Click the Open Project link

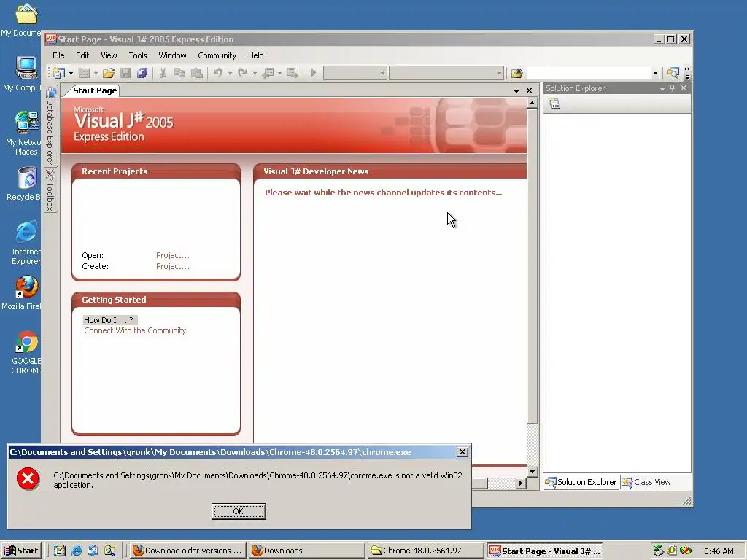(172, 255)
